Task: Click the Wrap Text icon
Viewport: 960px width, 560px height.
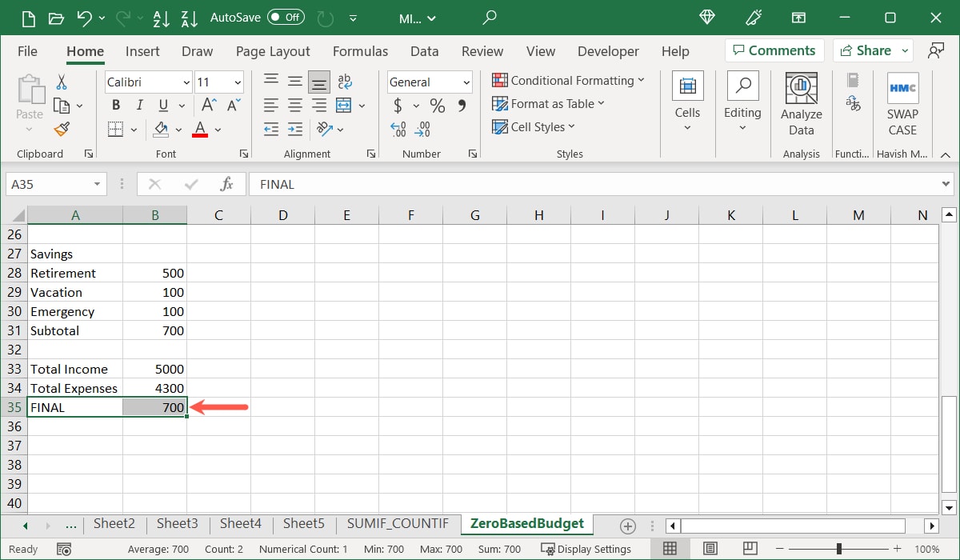Action: [x=345, y=81]
